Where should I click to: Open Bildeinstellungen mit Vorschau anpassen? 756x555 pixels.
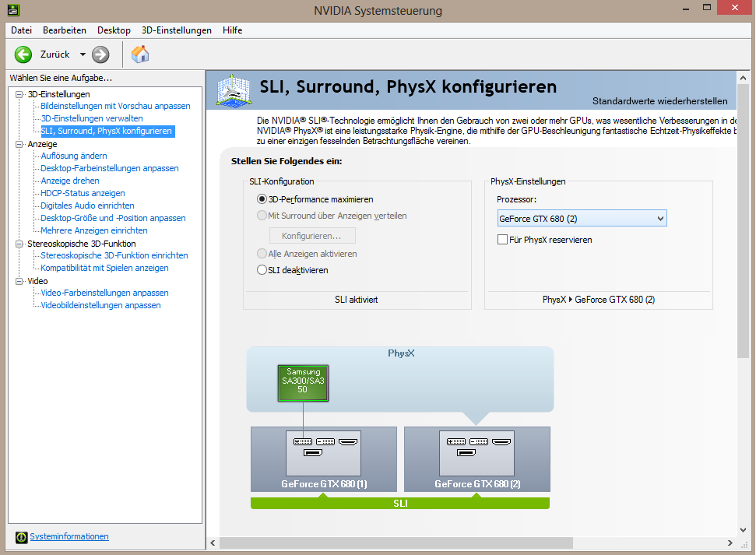(115, 106)
